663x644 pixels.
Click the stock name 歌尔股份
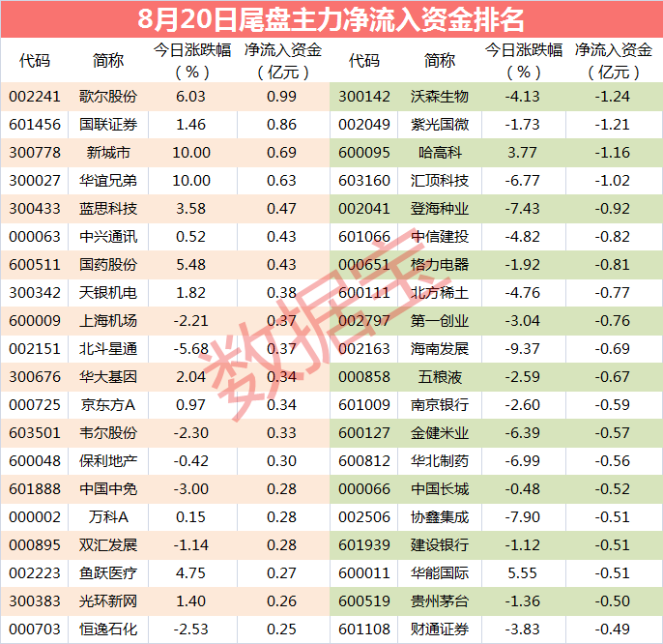click(x=108, y=97)
